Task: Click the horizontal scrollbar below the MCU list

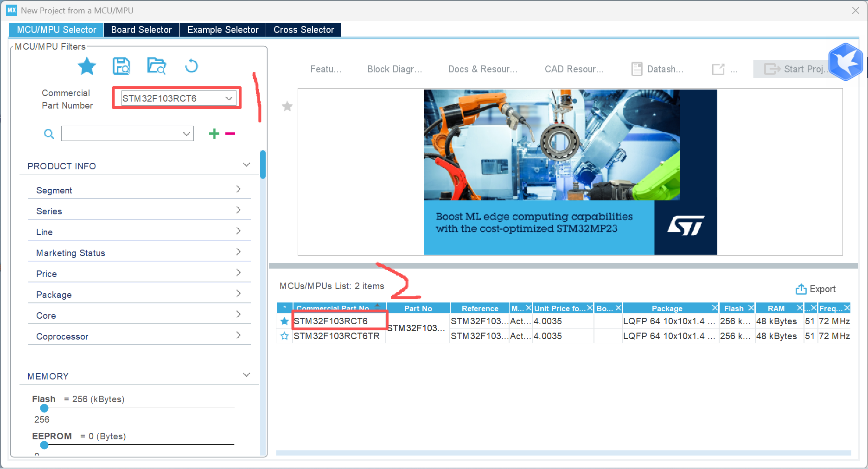Action: (563, 453)
